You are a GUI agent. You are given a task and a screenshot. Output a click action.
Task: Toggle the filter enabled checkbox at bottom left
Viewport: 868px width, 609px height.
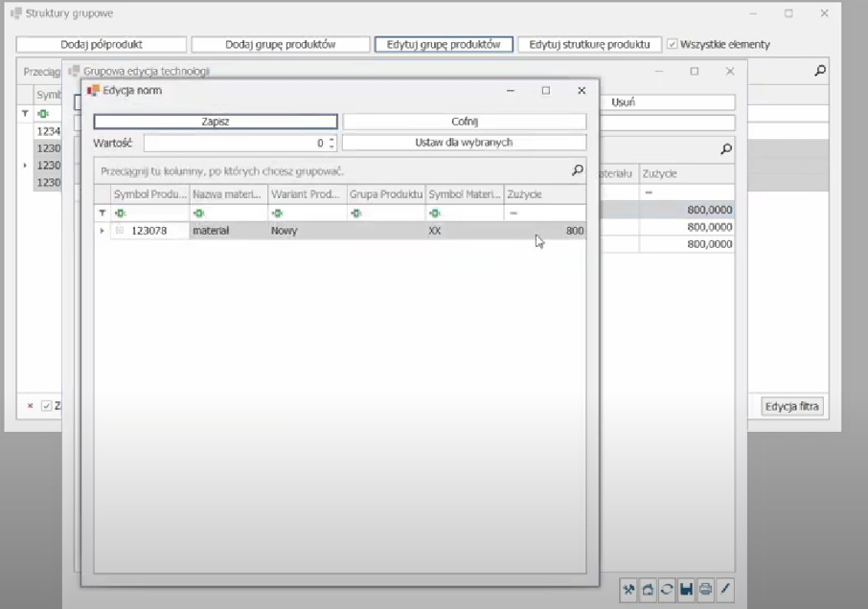pyautogui.click(x=46, y=406)
